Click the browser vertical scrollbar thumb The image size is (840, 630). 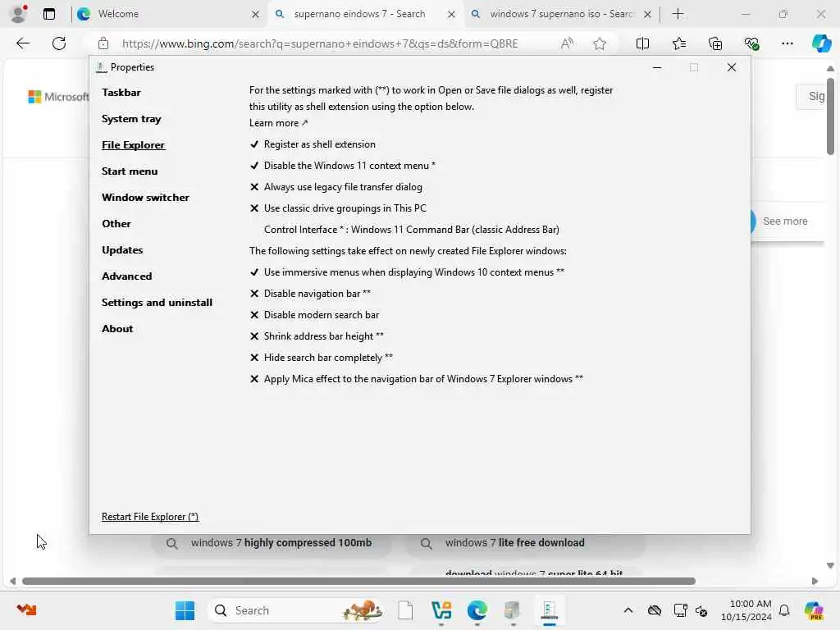[830, 116]
